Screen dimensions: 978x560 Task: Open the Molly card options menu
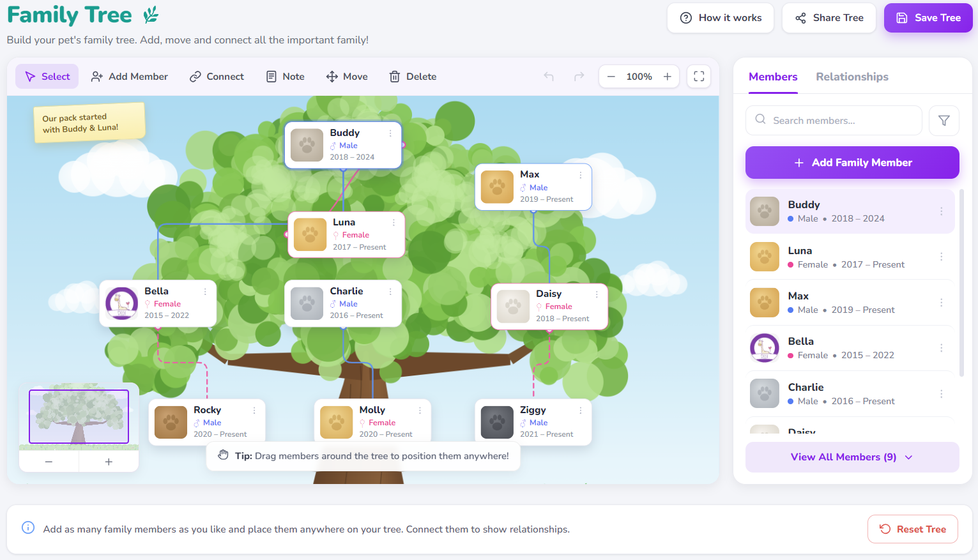point(420,411)
